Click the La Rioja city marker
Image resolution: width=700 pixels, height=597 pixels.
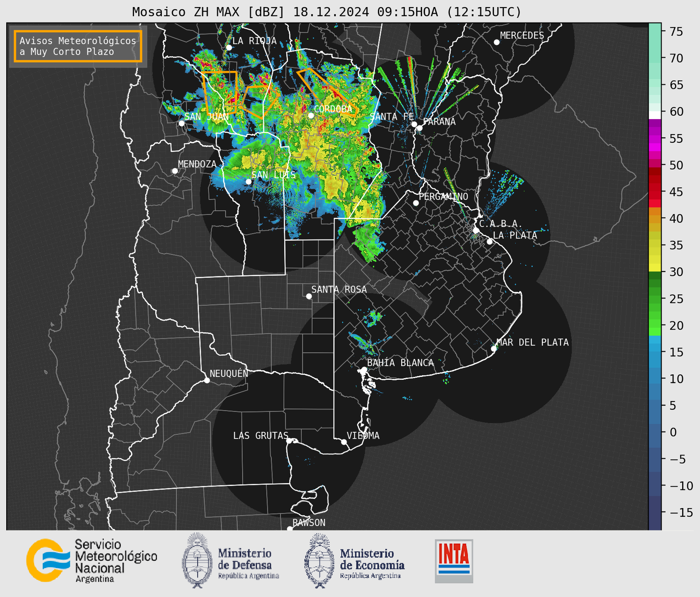(x=229, y=47)
